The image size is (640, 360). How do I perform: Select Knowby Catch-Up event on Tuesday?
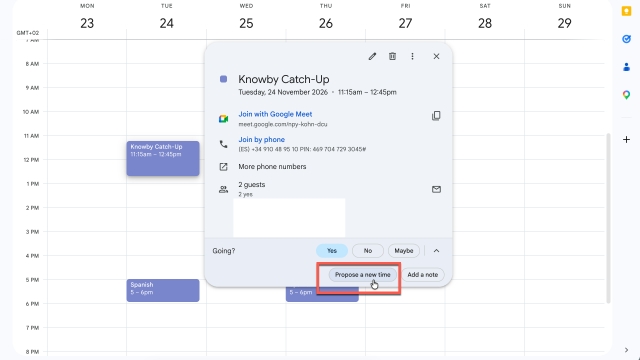click(x=163, y=158)
